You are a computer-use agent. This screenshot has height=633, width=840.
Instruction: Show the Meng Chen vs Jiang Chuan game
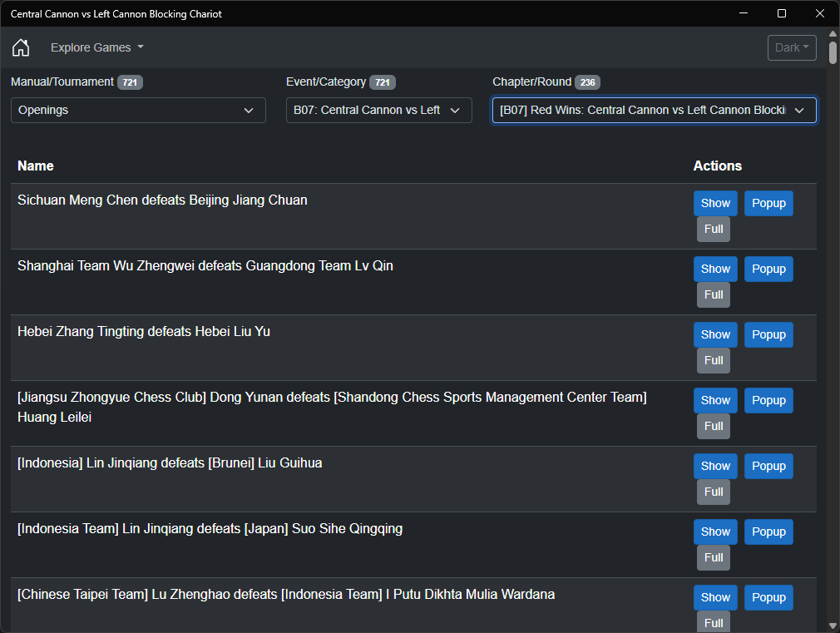(715, 203)
